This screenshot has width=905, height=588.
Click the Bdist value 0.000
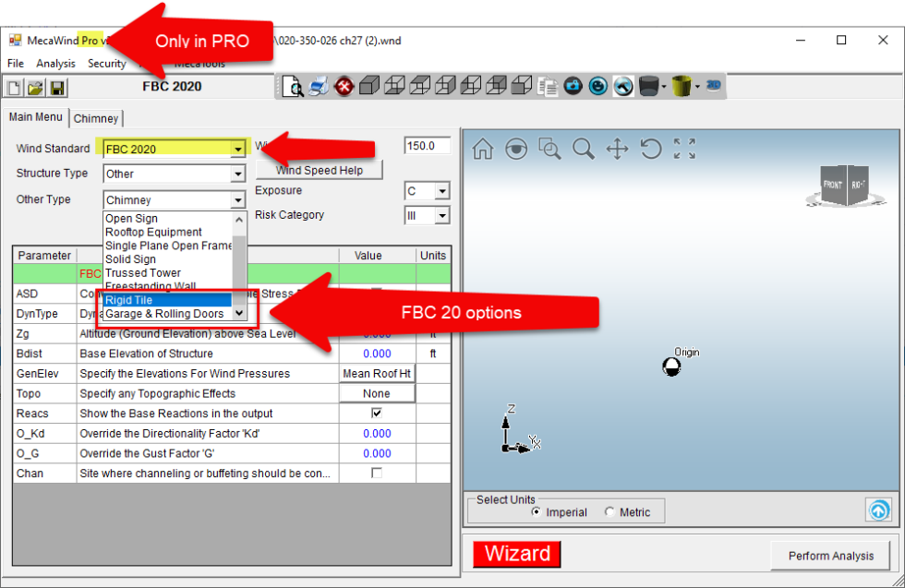(377, 354)
